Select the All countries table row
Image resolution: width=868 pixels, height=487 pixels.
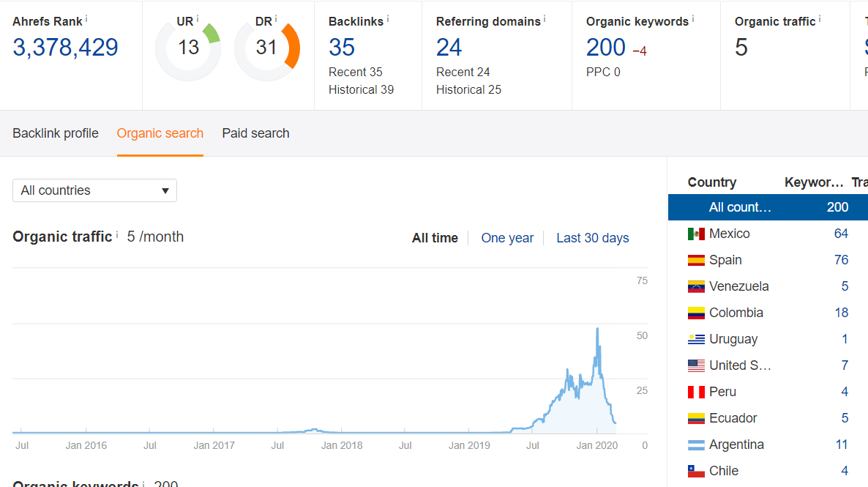tap(768, 207)
